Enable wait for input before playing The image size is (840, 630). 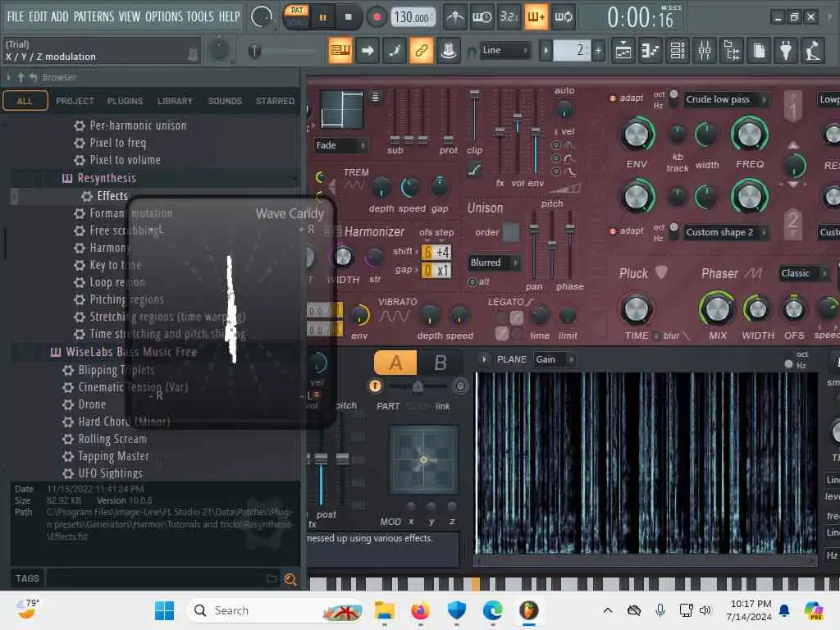coord(482,18)
